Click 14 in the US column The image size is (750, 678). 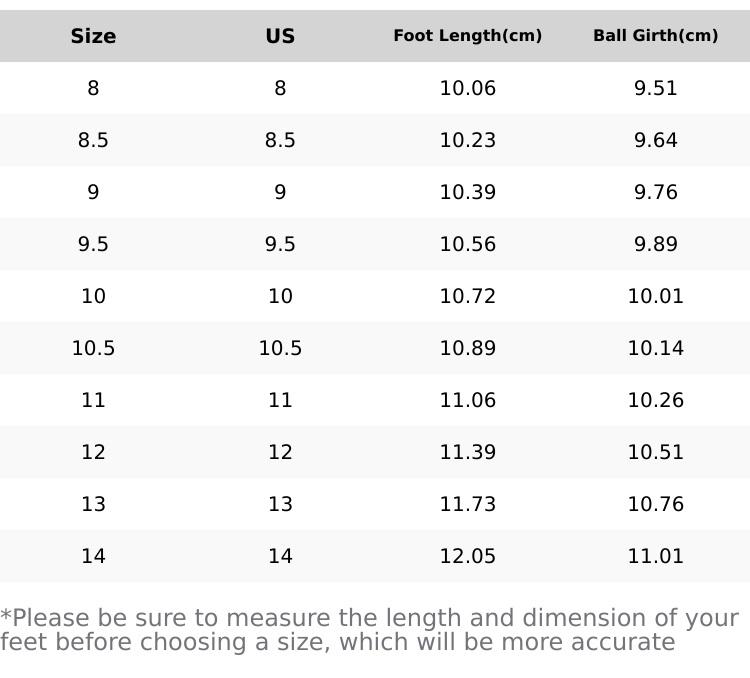(x=280, y=556)
